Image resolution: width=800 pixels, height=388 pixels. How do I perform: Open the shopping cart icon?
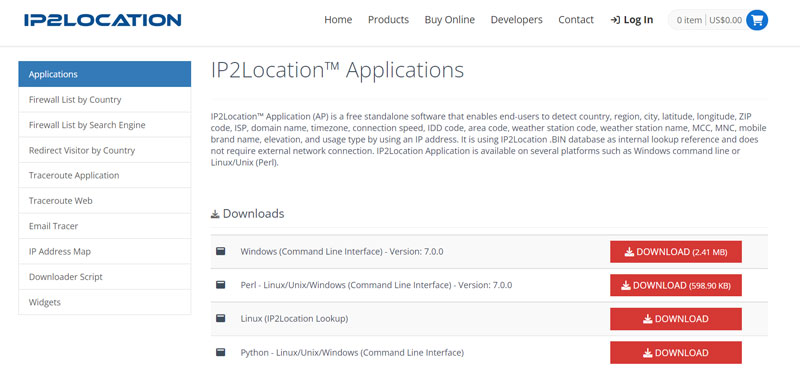[x=757, y=20]
